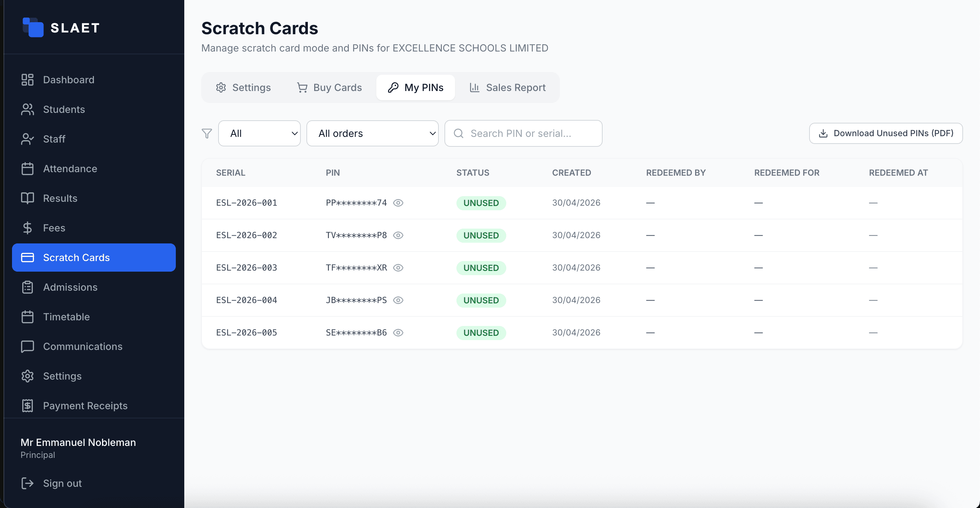Click the bar chart icon on Sales Report

[474, 87]
